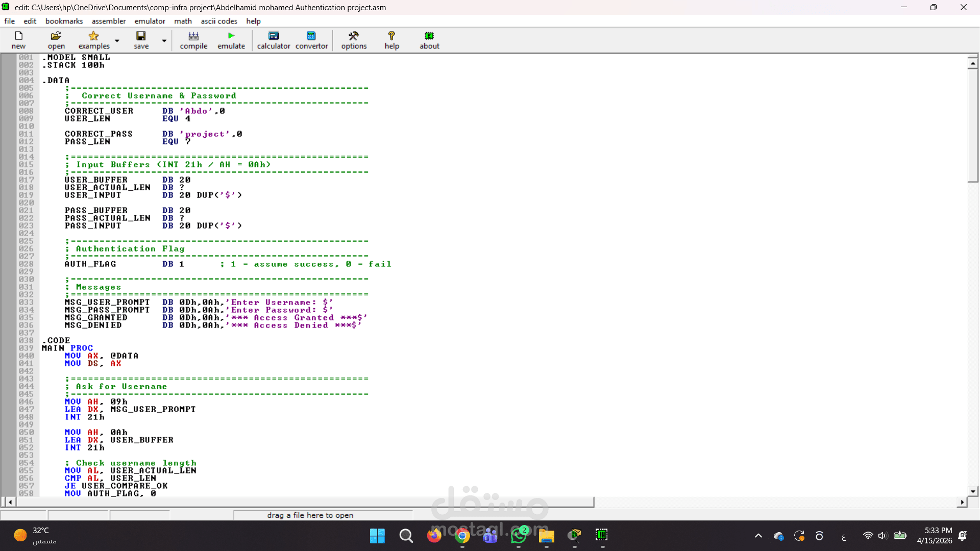Click the new file toolbar icon
The width and height of the screenshot is (980, 551).
pos(18,36)
